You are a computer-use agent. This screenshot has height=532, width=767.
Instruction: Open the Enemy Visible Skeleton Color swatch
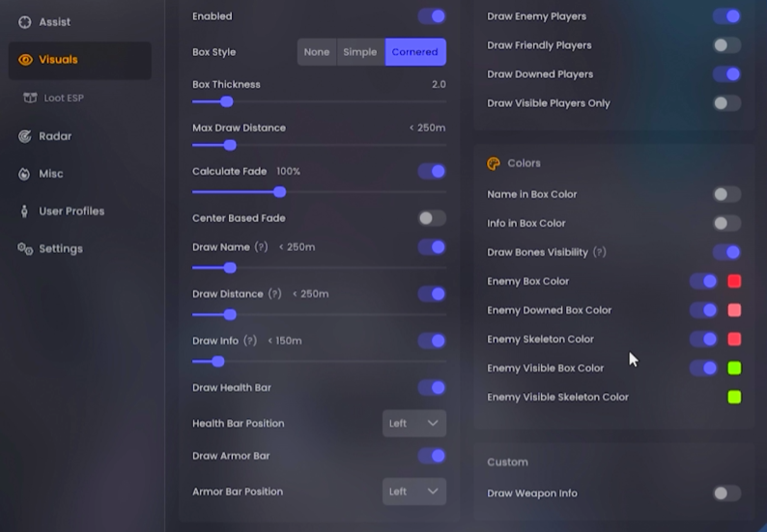point(734,397)
